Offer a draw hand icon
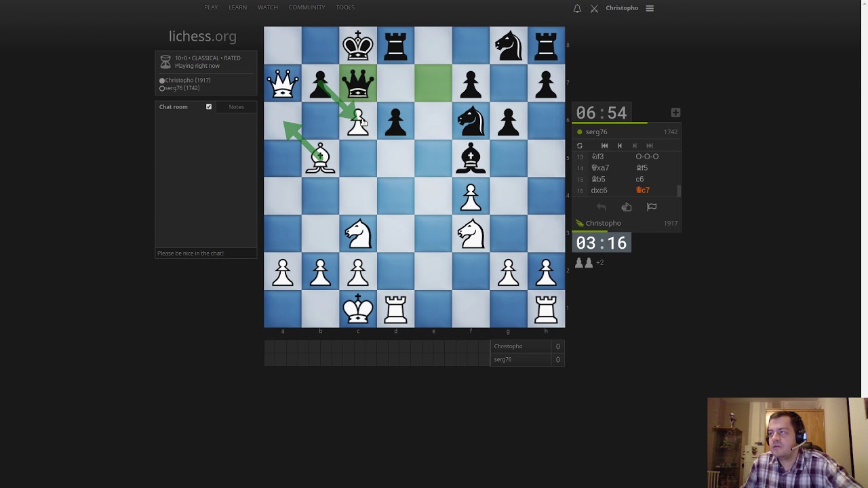The width and height of the screenshot is (868, 488). 627,207
